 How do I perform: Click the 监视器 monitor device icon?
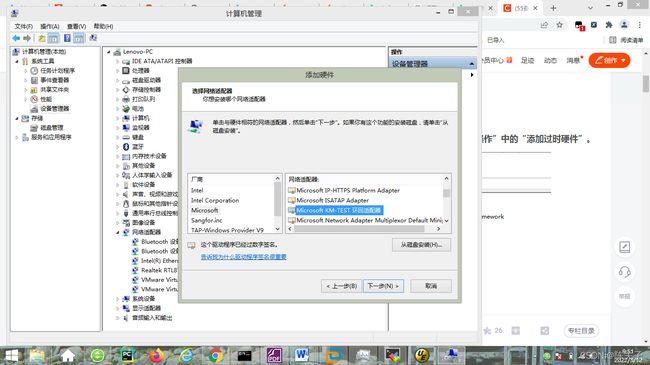pyautogui.click(x=126, y=127)
